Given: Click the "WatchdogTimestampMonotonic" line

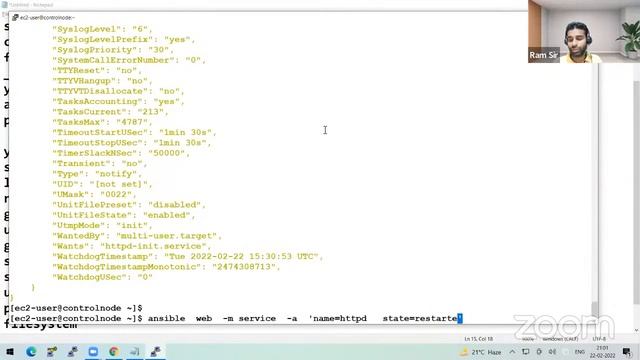Looking at the screenshot, I should [x=167, y=267].
